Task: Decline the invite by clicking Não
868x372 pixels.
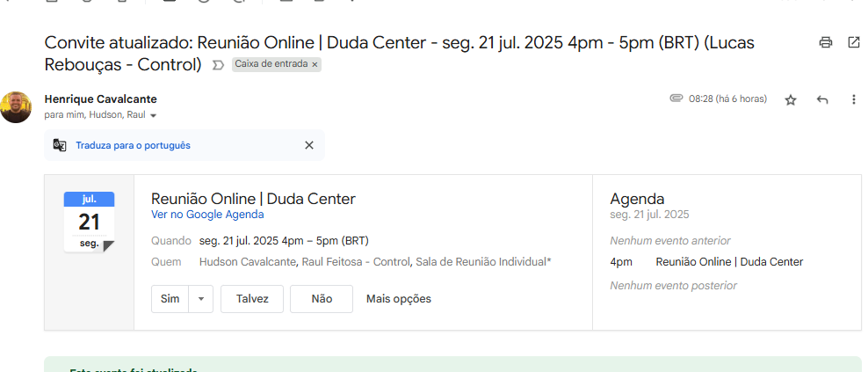Action: [322, 299]
